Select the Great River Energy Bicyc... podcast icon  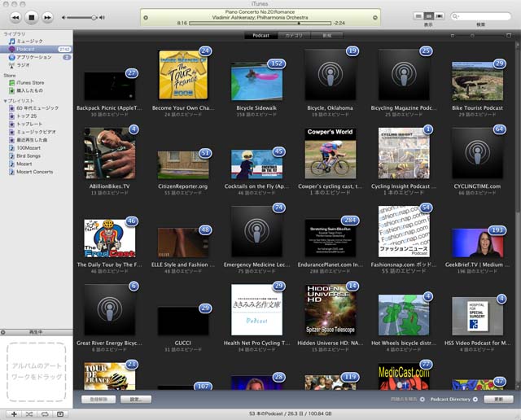[x=110, y=309]
